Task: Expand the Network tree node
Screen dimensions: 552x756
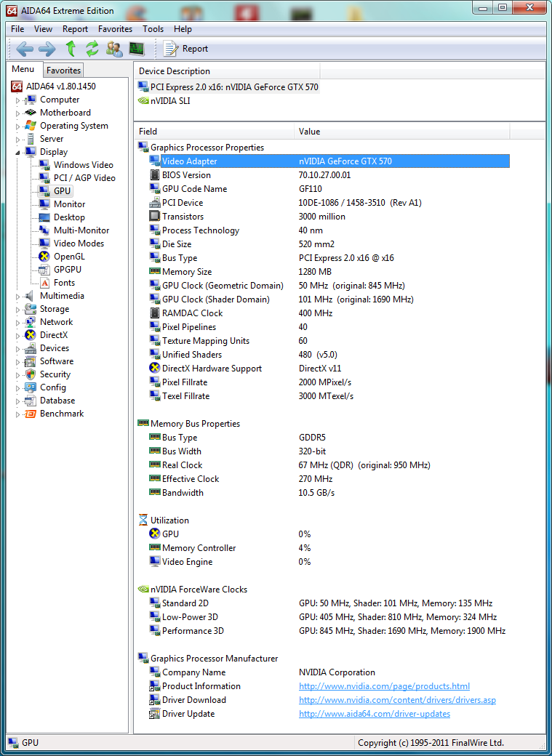Action: 18,323
